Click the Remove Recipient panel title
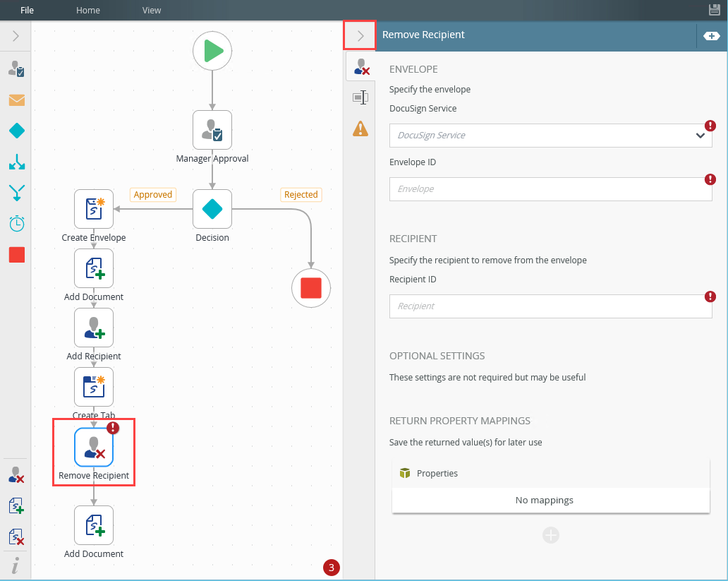This screenshot has height=581, width=728. click(423, 35)
